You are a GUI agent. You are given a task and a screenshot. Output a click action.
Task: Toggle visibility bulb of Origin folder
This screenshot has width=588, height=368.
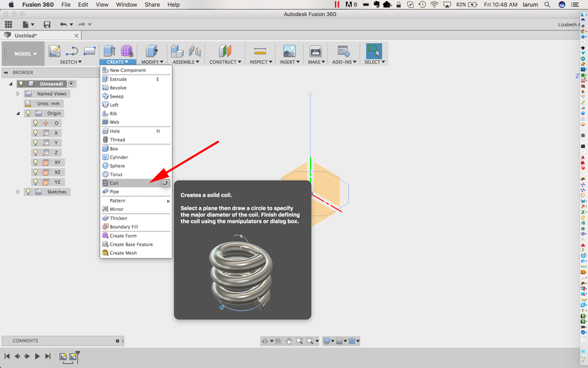coord(28,113)
